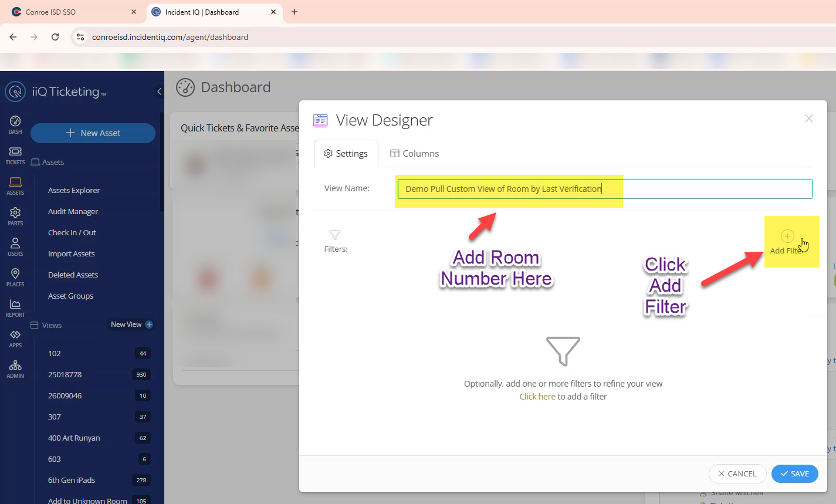Image resolution: width=836 pixels, height=504 pixels.
Task: Open the Dash dashboard icon
Action: [15, 120]
